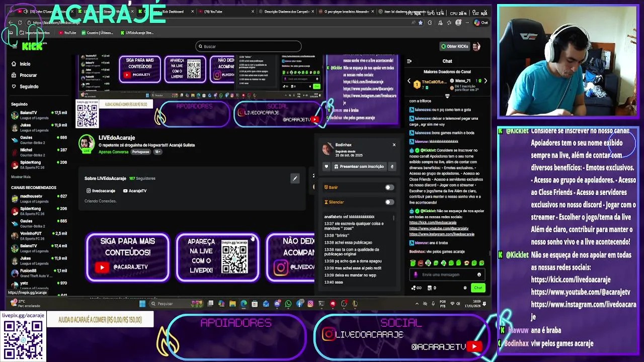The image size is (644, 362).
Task: Click the Envie uma mensagem chat input
Action: tap(447, 275)
